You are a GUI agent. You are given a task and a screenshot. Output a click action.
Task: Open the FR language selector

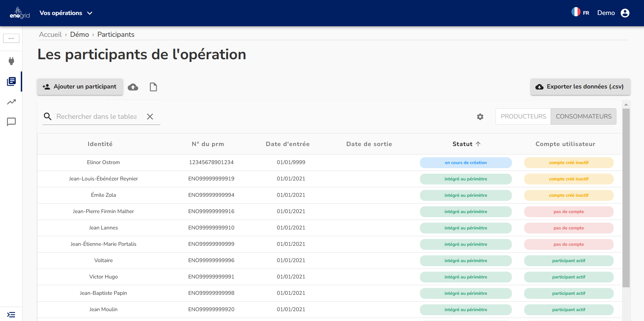tap(580, 13)
